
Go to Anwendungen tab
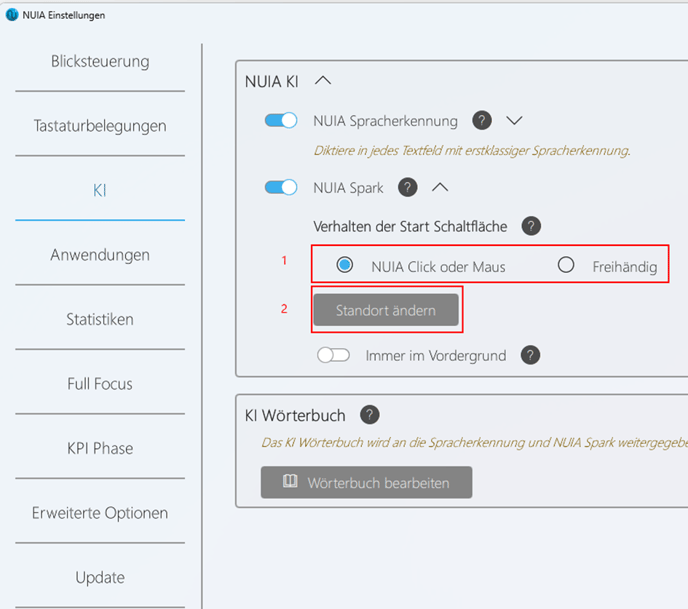click(x=100, y=255)
